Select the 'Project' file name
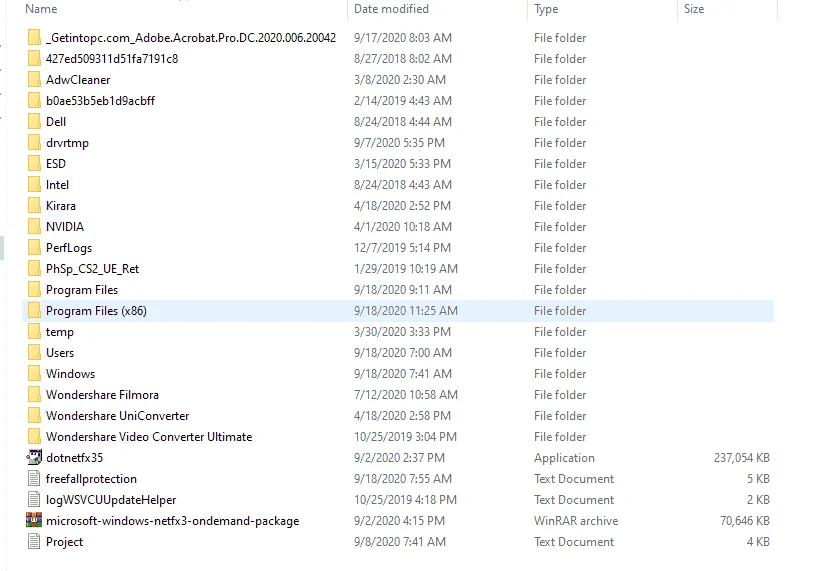This screenshot has height=571, width=814. pos(64,542)
